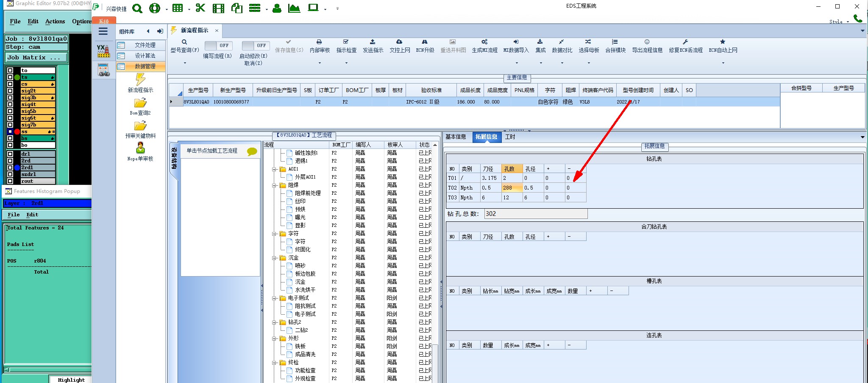Check the box for layer ts
This screenshot has height=383, width=868.
click(10, 77)
